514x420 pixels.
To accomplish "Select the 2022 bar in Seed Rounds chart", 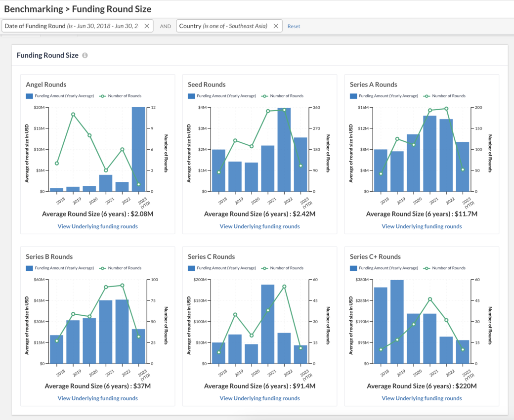I will point(284,149).
